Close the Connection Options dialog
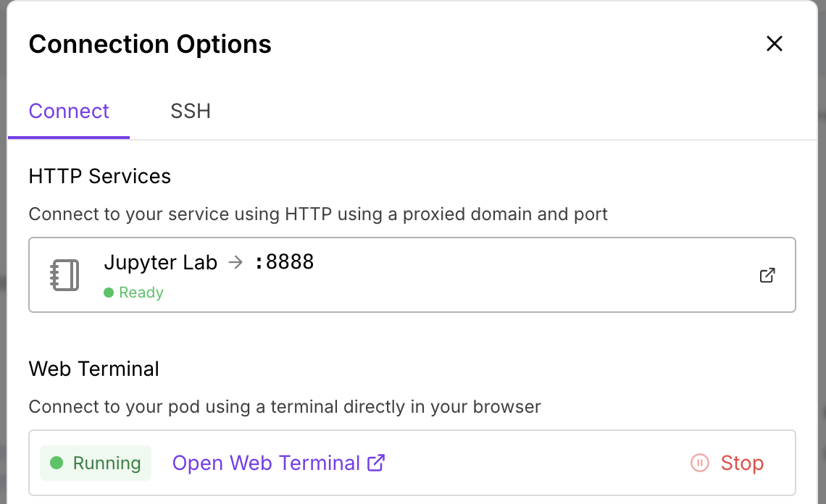Image resolution: width=826 pixels, height=504 pixels. (x=775, y=44)
